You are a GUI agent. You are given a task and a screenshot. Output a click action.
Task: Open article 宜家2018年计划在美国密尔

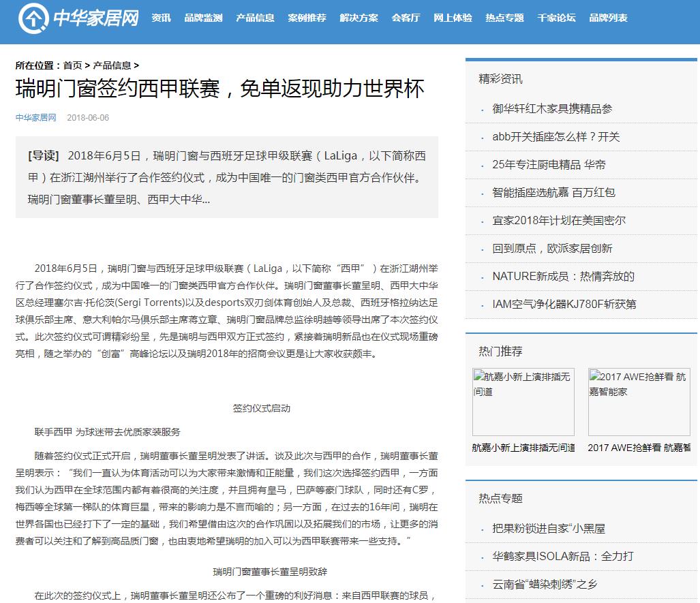pos(559,221)
